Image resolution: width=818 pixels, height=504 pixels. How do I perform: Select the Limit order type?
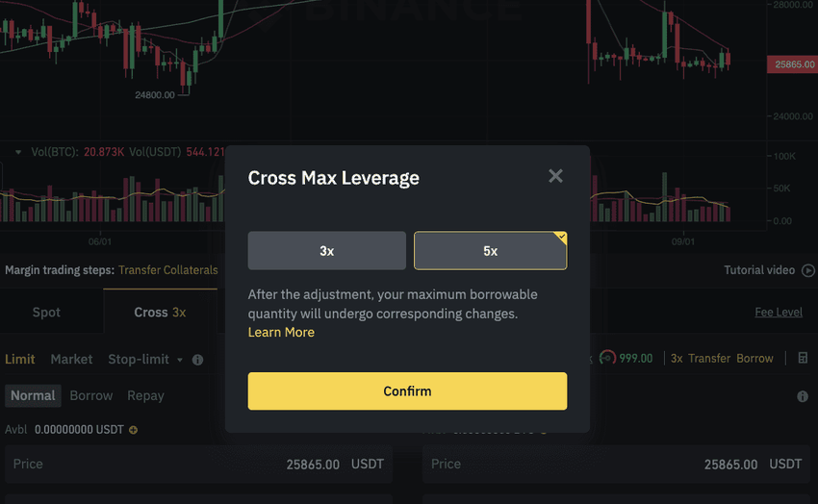pyautogui.click(x=19, y=359)
